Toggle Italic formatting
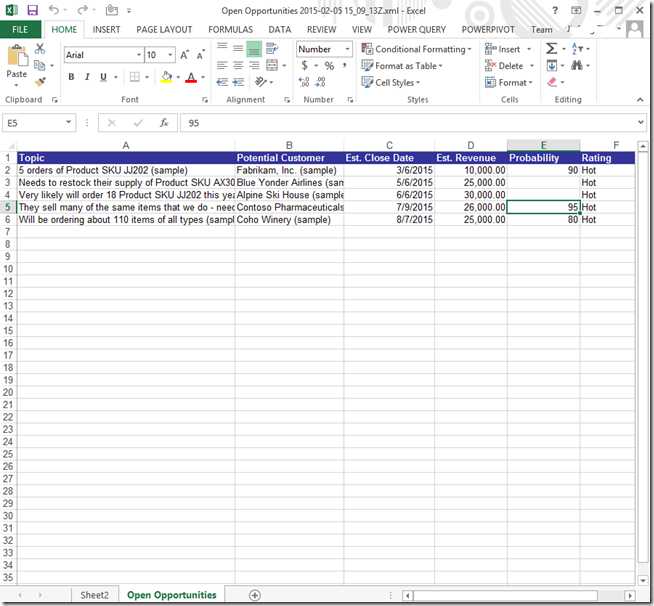Image resolution: width=654 pixels, height=606 pixels. click(x=87, y=77)
